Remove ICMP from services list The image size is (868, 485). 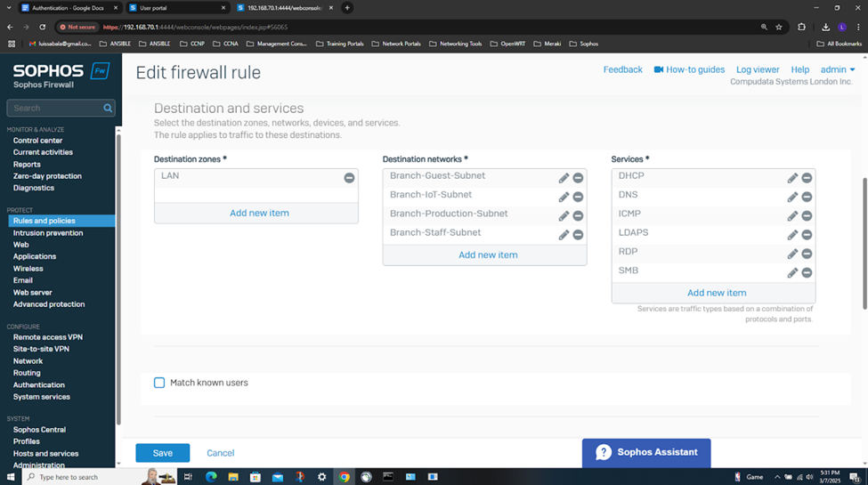(x=807, y=216)
